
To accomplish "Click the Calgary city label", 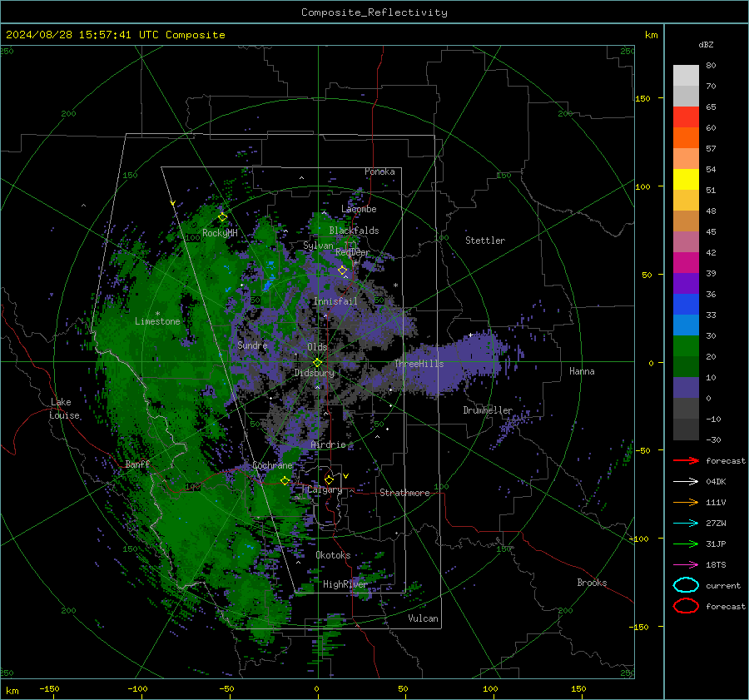I will click(x=325, y=489).
